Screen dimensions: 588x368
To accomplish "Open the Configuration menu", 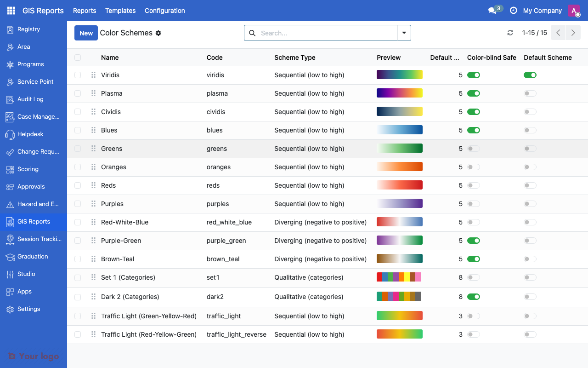I will tap(165, 11).
